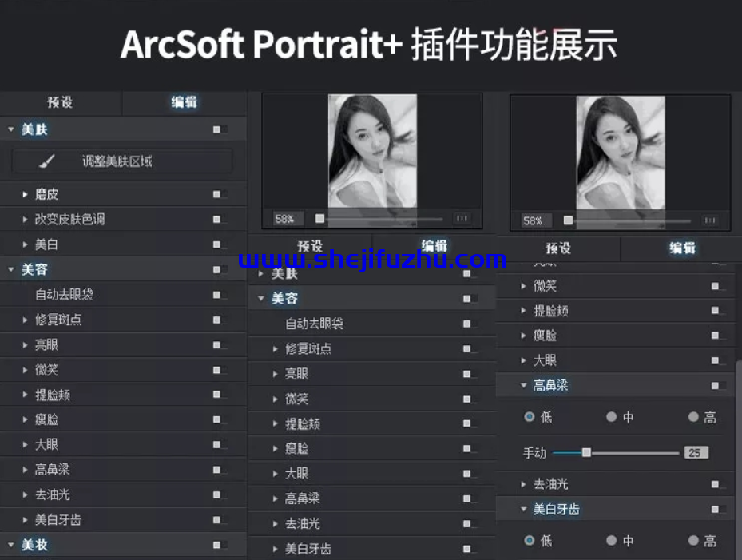
Task: Toggle 高鼻梁 switch in middle panel
Action: [x=470, y=498]
